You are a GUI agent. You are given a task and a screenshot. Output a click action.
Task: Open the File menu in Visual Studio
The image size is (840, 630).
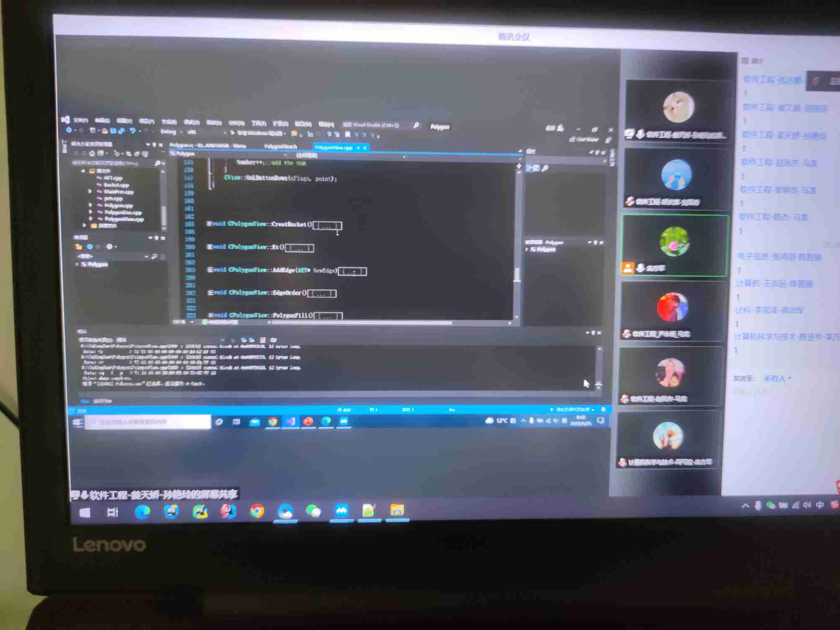[80, 121]
